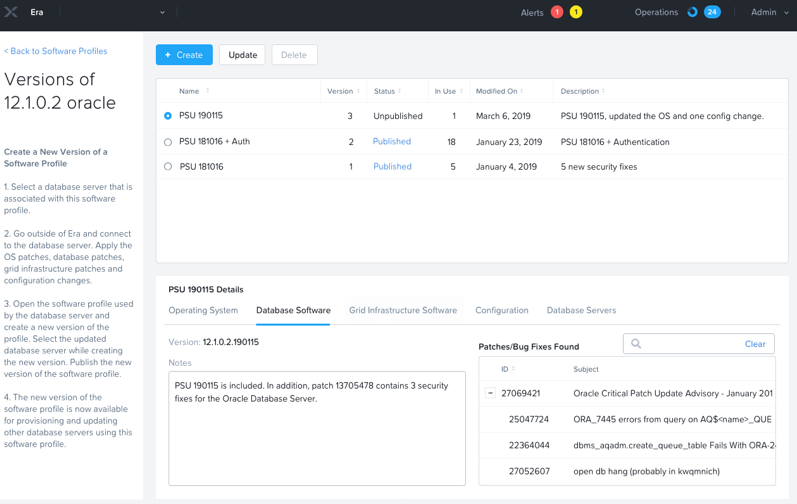Open the yellow alerts badge

tap(576, 12)
